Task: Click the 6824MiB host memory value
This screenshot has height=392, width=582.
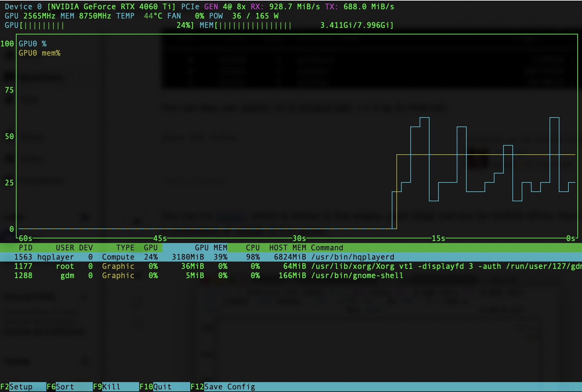Action: 290,257
